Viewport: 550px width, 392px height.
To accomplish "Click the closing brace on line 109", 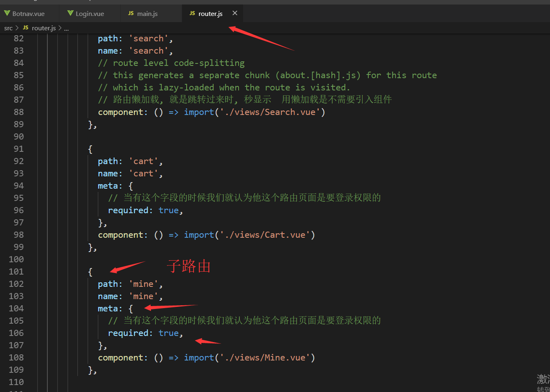I will coord(90,370).
